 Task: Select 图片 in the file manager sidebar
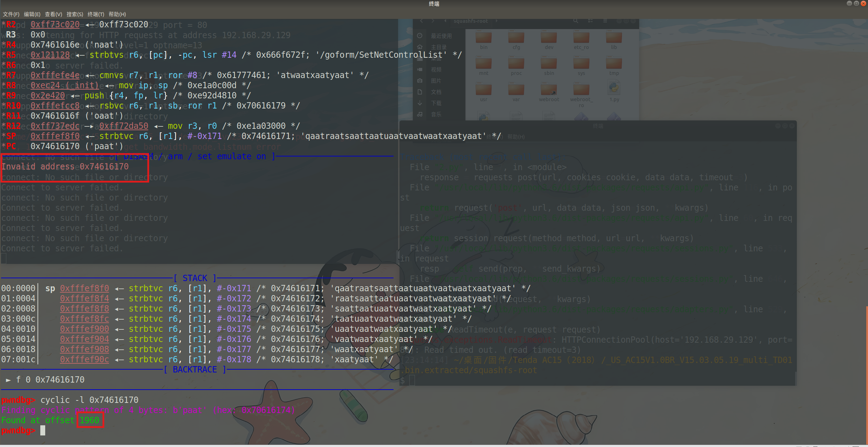coord(436,81)
